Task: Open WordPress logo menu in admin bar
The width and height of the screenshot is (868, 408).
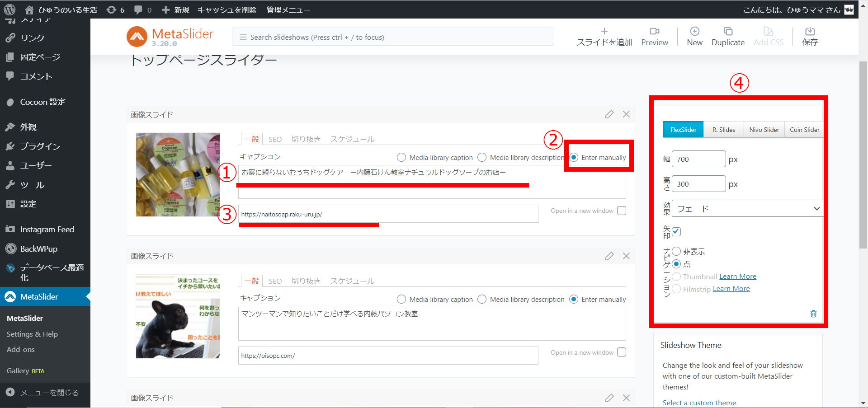Action: 9,9
